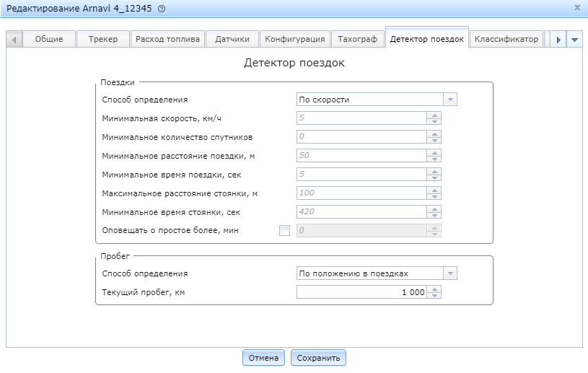Expand the trip Способ определения dropdown arrow
The width and height of the screenshot is (588, 373).
pyautogui.click(x=450, y=100)
